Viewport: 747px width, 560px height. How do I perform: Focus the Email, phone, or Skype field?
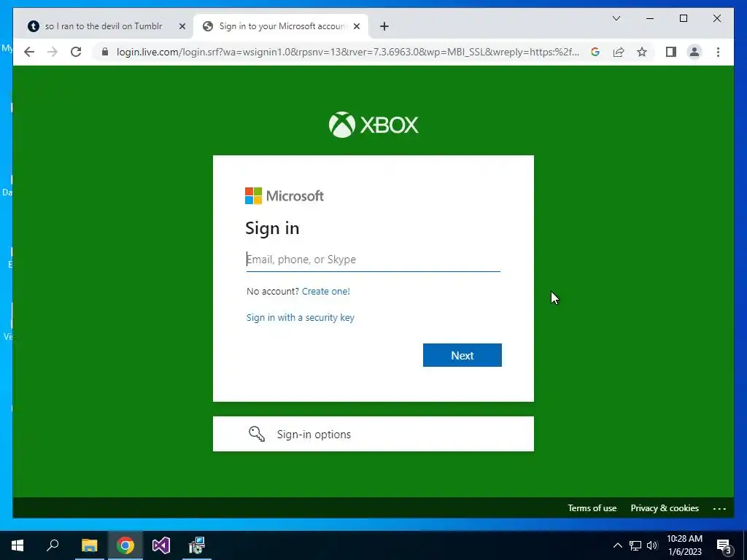pyautogui.click(x=373, y=260)
